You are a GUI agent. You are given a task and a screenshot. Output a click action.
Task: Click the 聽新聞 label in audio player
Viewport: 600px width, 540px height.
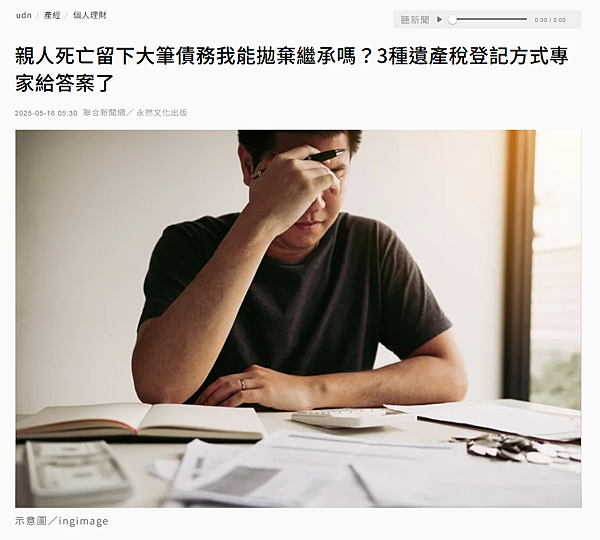click(415, 20)
